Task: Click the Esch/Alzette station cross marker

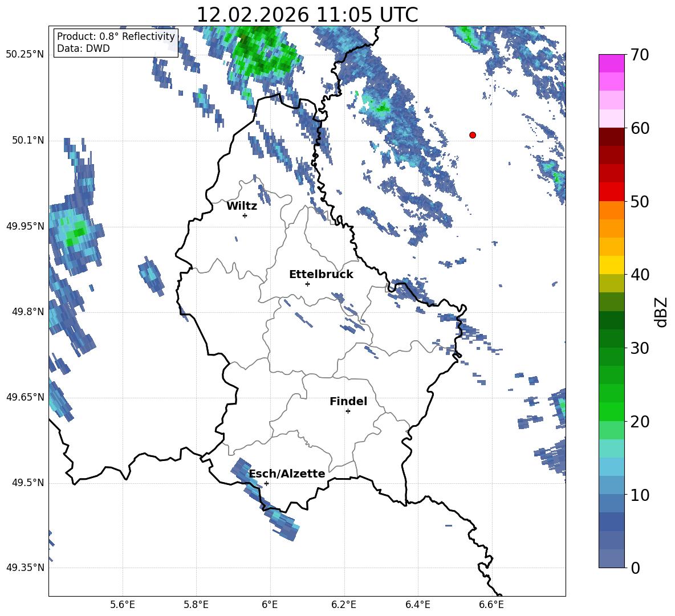Action: point(266,483)
